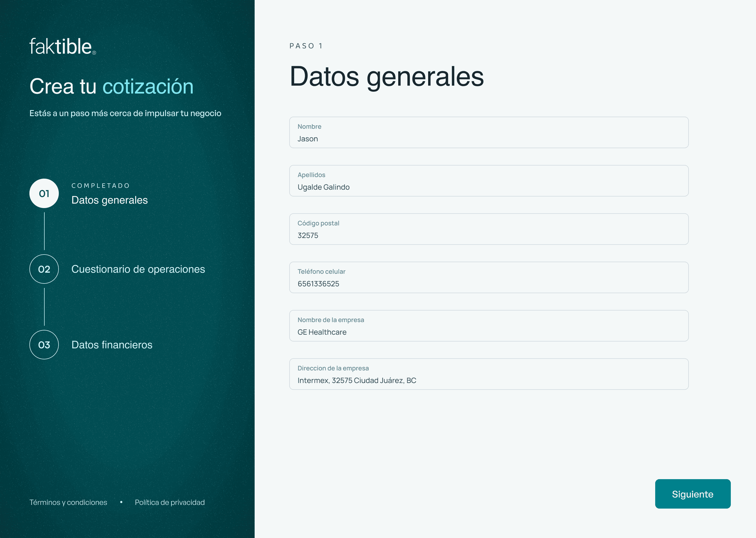
Task: Click the Siguiente button
Action: [692, 494]
